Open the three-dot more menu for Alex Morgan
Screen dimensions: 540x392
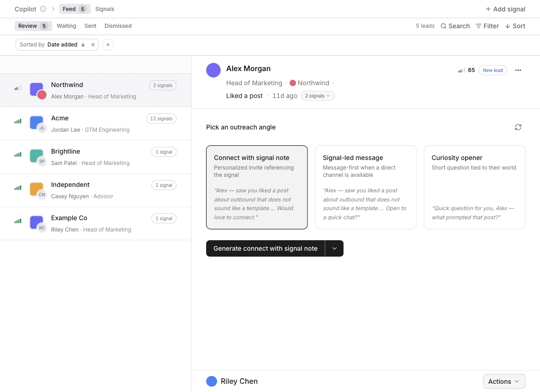coord(518,70)
